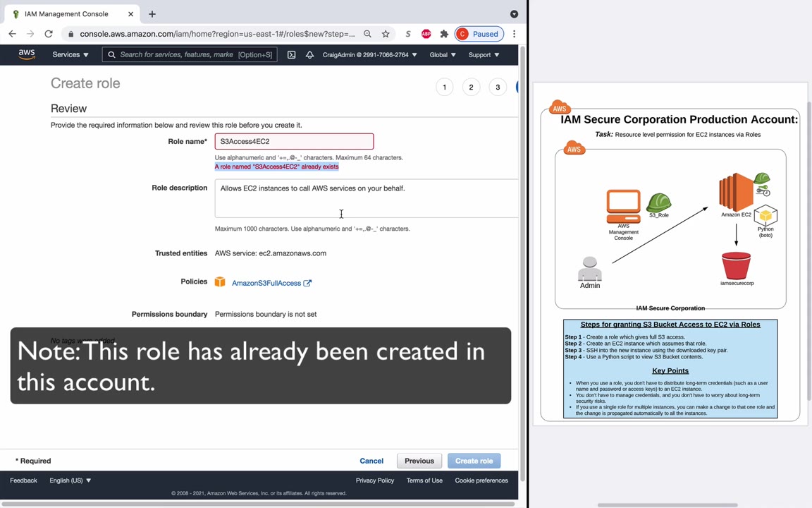The height and width of the screenshot is (508, 812).
Task: Click inside the Role description textarea
Action: (367, 198)
